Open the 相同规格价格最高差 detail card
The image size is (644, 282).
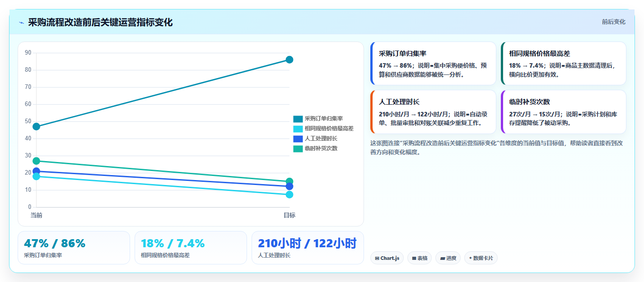pos(564,63)
